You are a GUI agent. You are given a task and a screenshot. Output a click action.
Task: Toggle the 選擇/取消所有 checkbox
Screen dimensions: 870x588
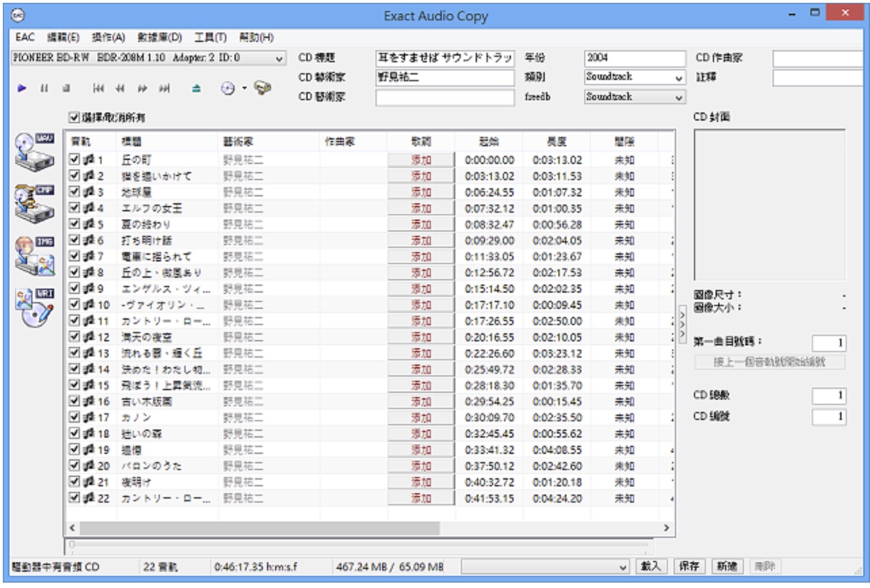click(x=74, y=118)
